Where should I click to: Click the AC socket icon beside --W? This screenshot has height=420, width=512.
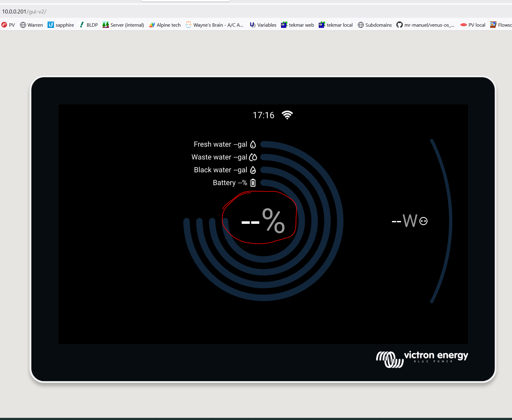pos(423,221)
